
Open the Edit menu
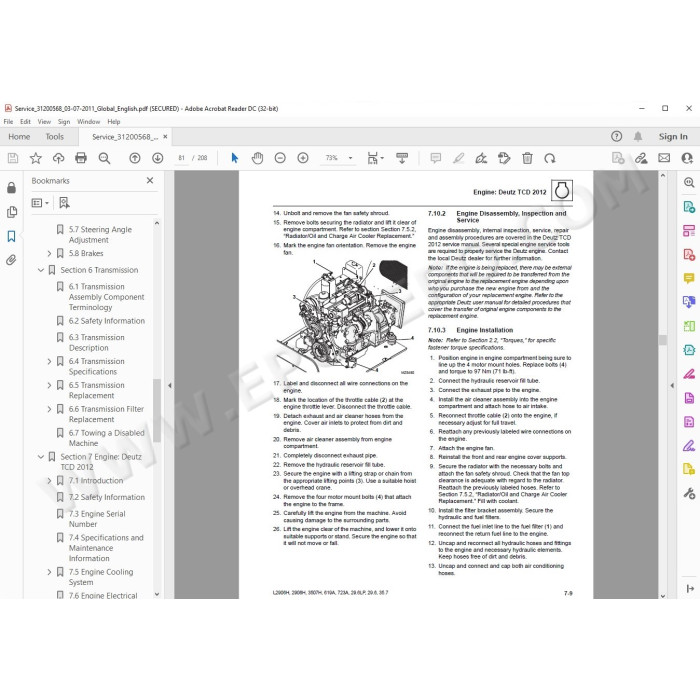[25, 121]
